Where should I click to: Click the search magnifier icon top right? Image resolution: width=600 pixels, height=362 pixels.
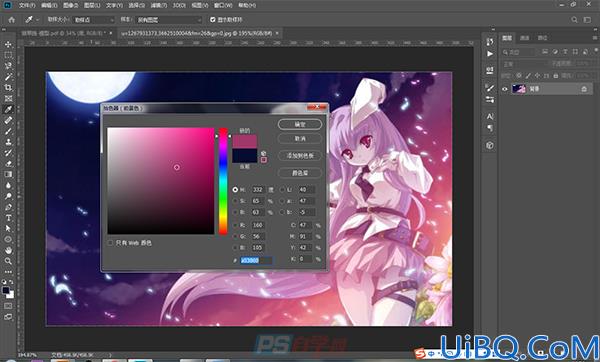pos(574,20)
